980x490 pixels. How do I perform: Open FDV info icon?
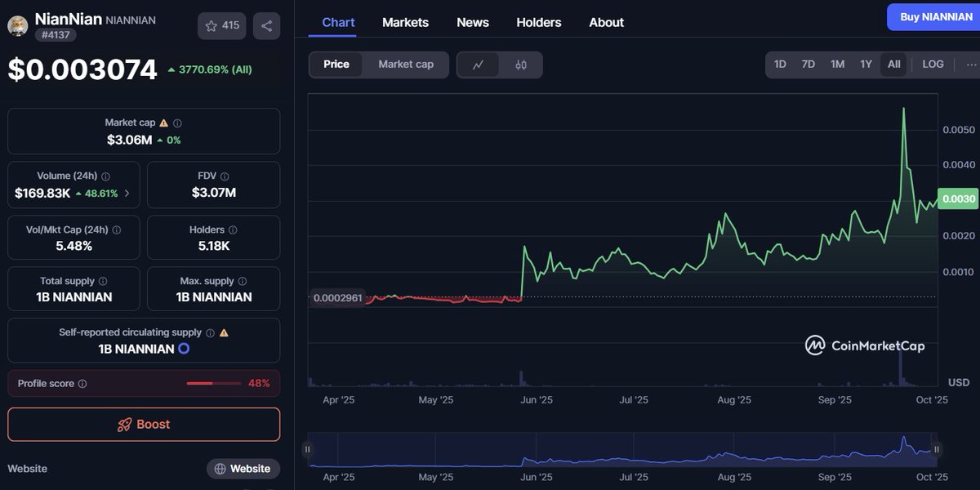(225, 176)
